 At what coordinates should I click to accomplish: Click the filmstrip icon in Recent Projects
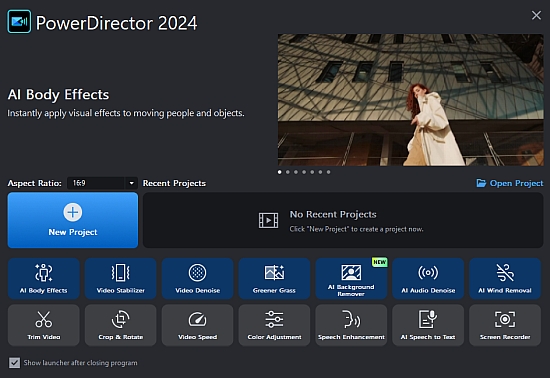tap(268, 221)
